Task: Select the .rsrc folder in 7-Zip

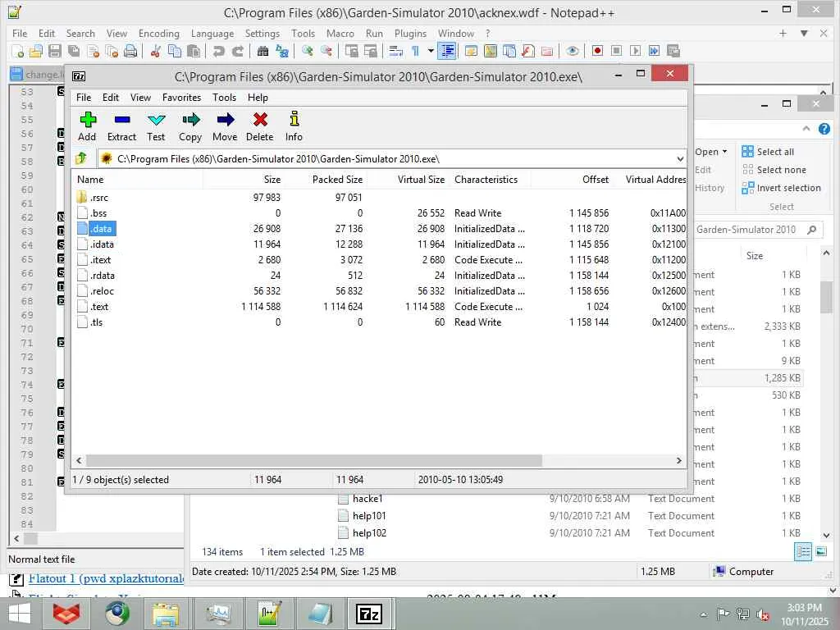Action: pos(99,198)
